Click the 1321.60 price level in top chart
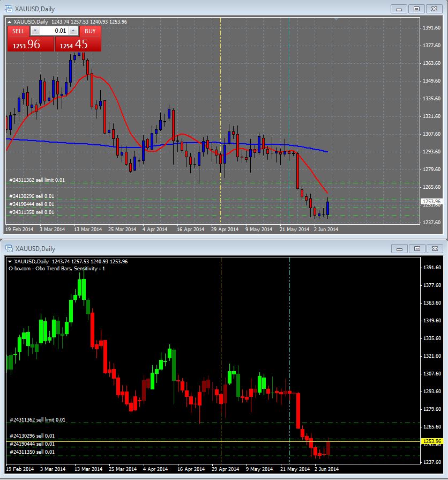 point(431,116)
